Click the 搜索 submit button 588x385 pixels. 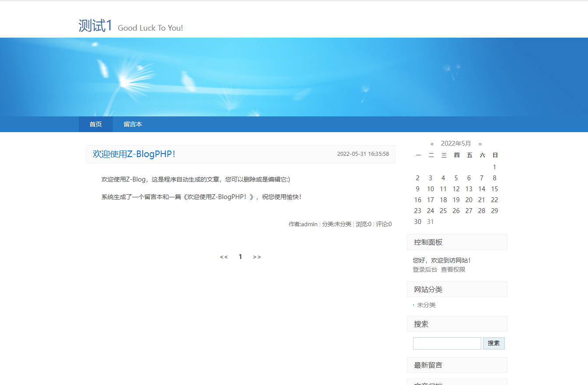[494, 343]
